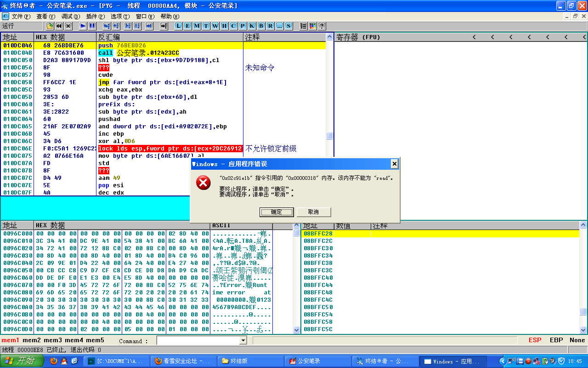The image size is (588, 368).
Task: Click the disassembly pane vertical scrollbar thumb
Action: click(x=329, y=136)
